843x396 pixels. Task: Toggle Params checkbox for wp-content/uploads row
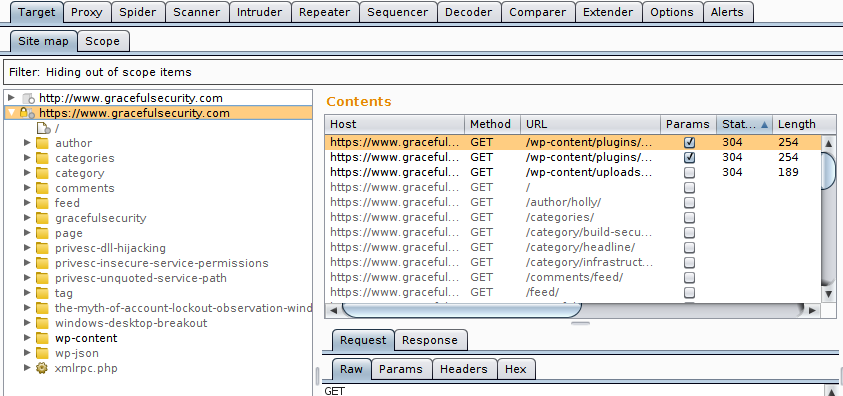(x=689, y=172)
